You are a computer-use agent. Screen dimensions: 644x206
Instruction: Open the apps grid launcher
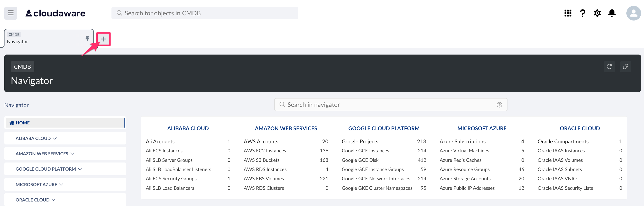568,13
